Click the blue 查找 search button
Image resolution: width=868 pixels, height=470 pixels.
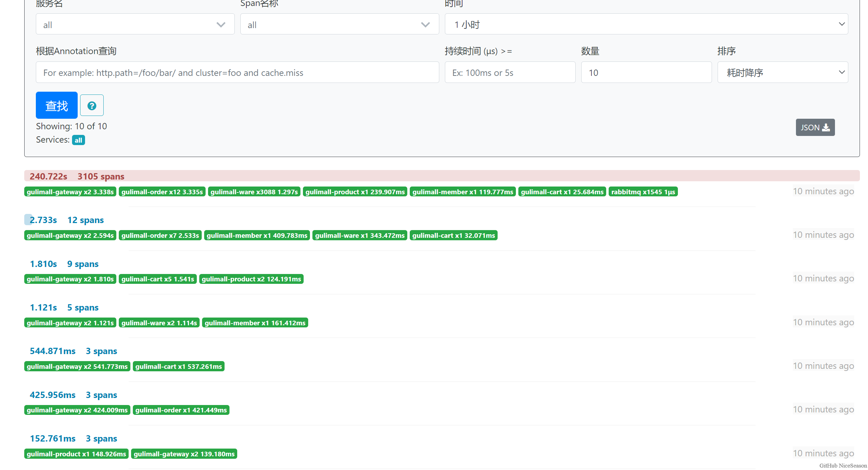pos(57,105)
